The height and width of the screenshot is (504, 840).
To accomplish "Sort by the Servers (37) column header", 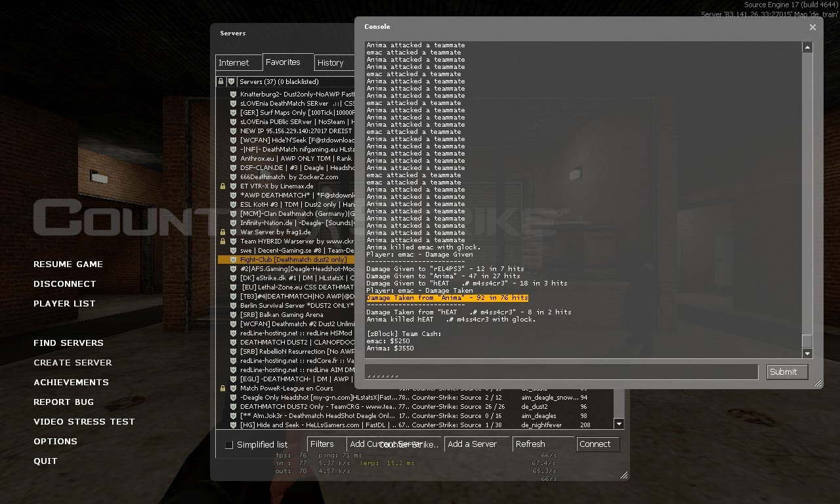I will (296, 82).
